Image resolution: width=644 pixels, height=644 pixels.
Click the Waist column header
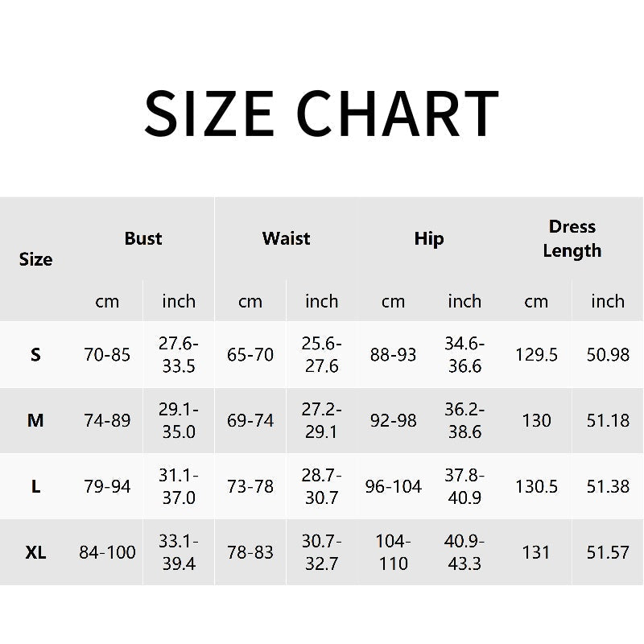coord(286,238)
